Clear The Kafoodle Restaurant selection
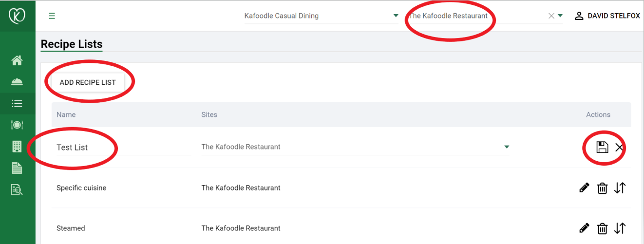644x244 pixels. [551, 16]
